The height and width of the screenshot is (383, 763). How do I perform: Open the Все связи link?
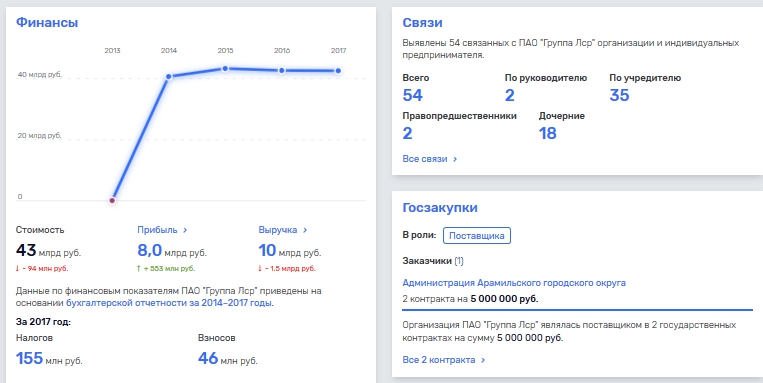point(430,159)
